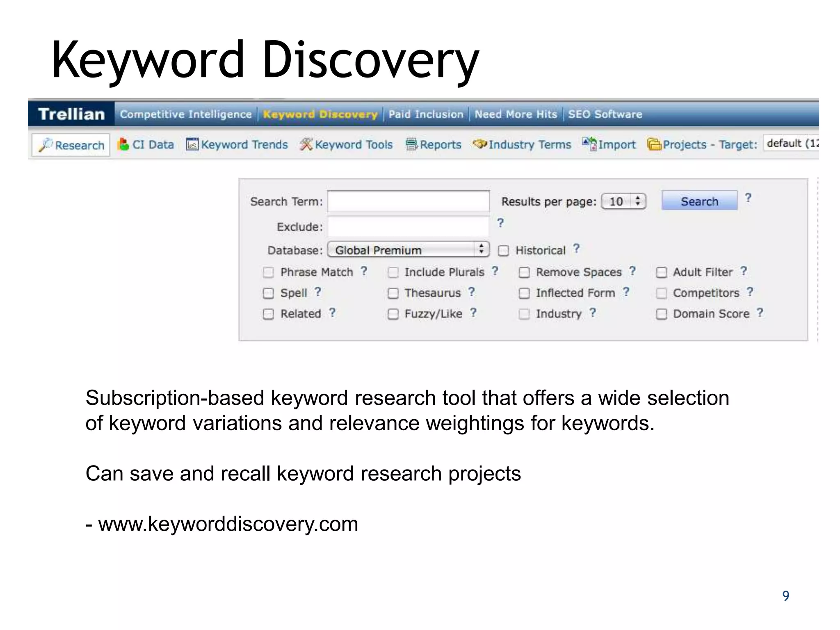The width and height of the screenshot is (840, 630).
Task: Select the Keyword Discovery tab
Action: tap(320, 114)
